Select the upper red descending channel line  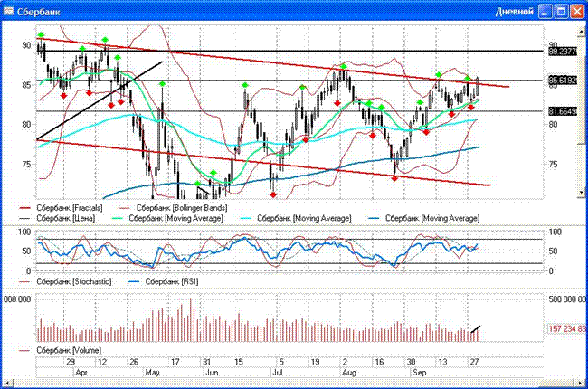272,62
